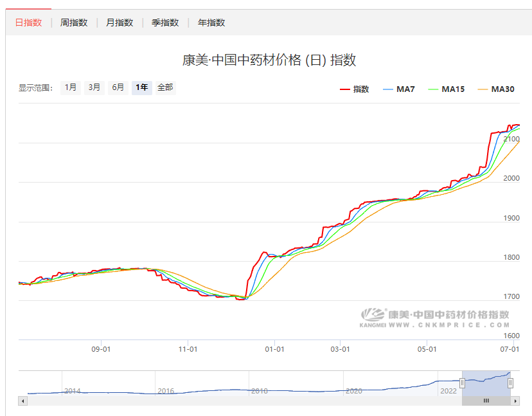This screenshot has height=416, width=532.
Task: Go to the 年指数 tab
Action: point(211,23)
